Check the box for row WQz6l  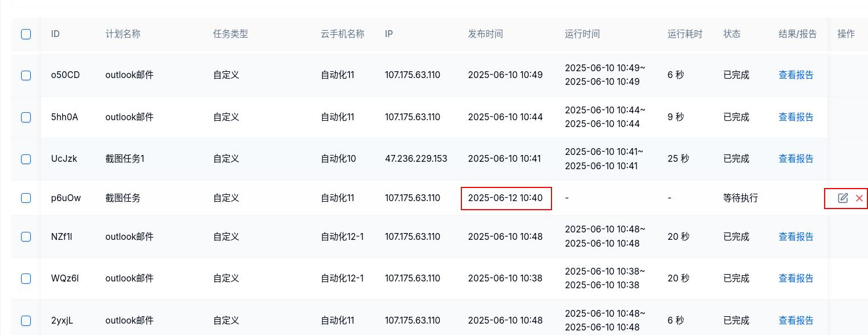[26, 279]
